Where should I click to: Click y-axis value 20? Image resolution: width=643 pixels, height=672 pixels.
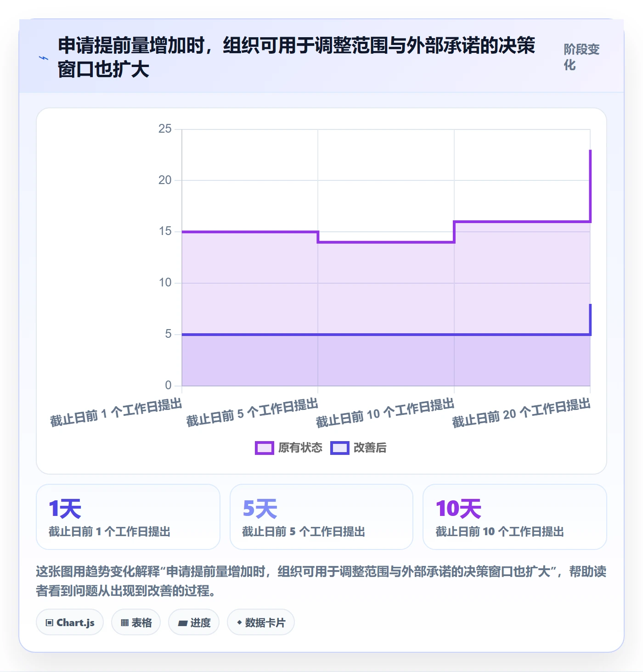click(x=165, y=180)
